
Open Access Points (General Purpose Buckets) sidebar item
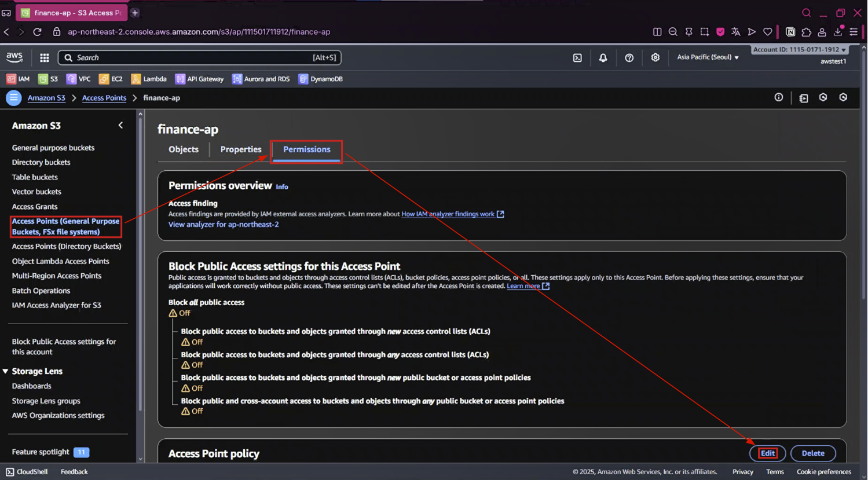click(65, 226)
